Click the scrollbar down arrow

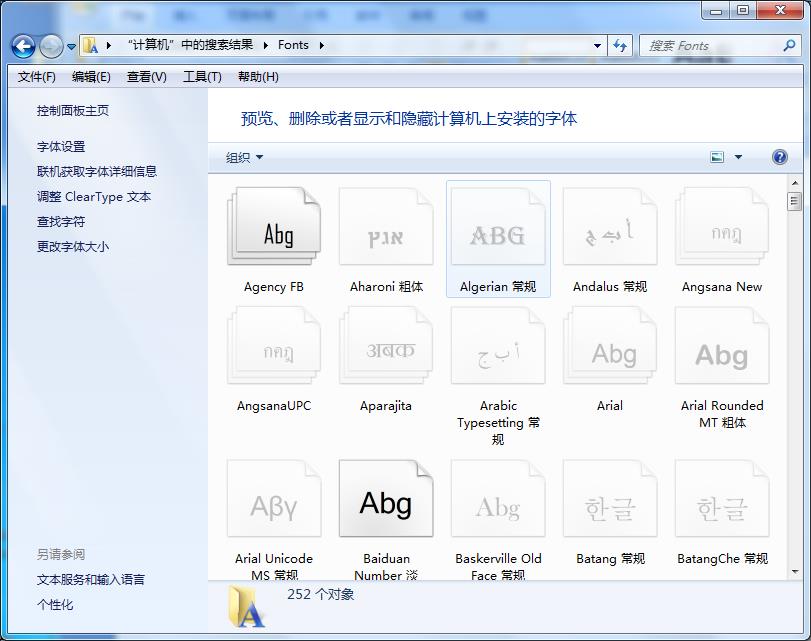tap(794, 572)
